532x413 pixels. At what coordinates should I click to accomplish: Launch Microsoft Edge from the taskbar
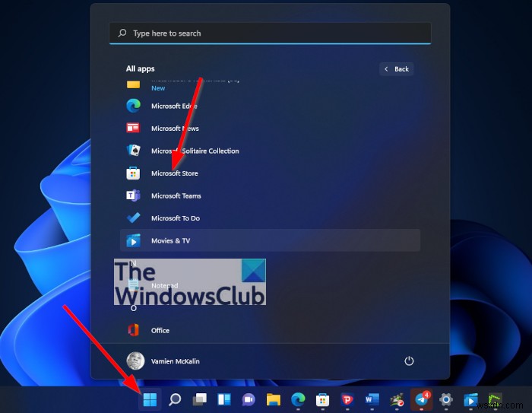coord(298,400)
